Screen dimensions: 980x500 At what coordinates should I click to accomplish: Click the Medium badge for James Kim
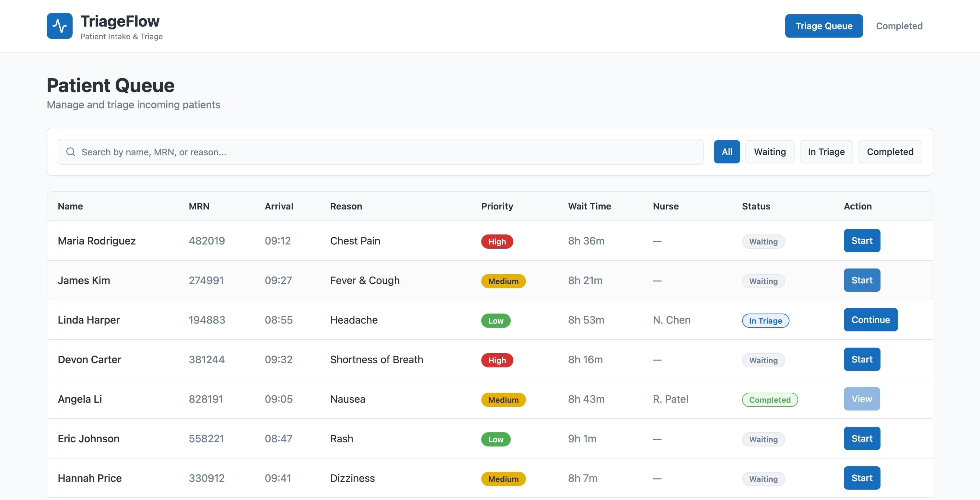(503, 281)
